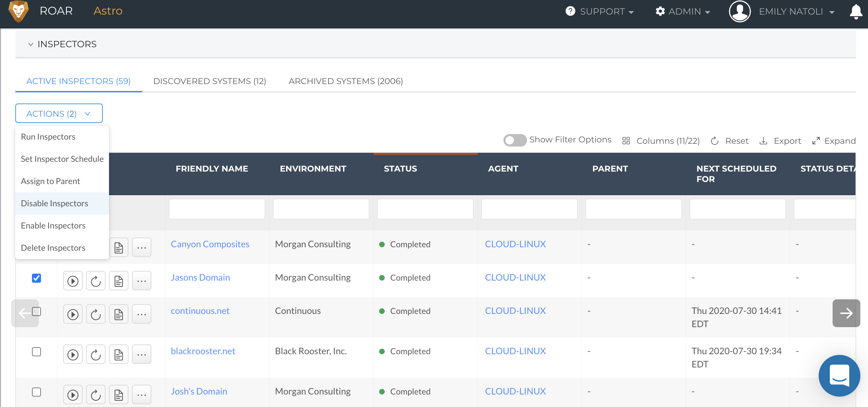
Task: Select Active Inspectors tab
Action: (x=78, y=81)
